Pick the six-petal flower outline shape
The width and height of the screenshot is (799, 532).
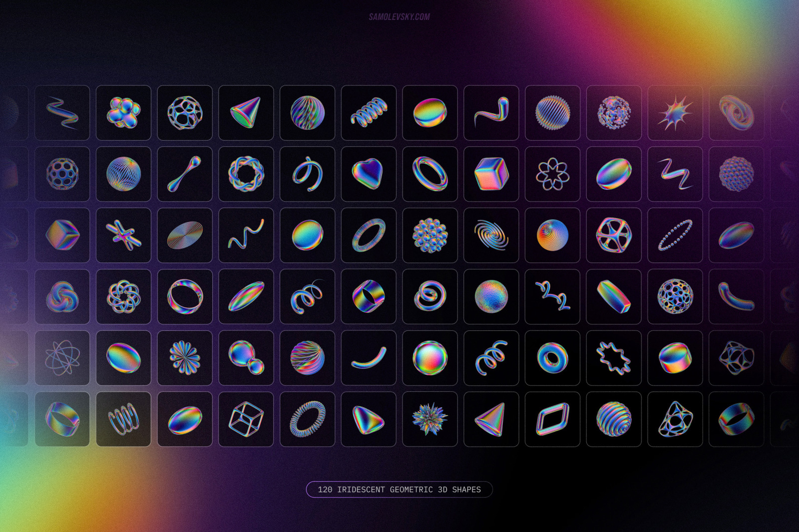pyautogui.click(x=553, y=174)
